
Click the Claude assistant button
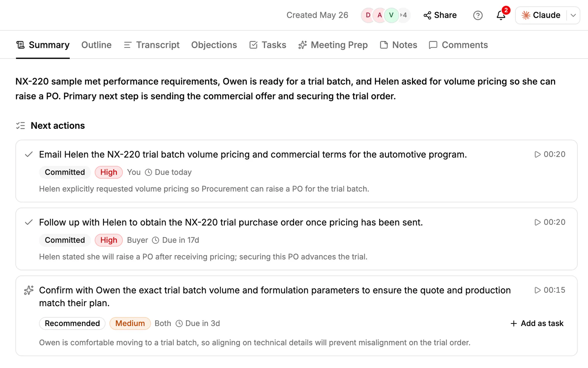pyautogui.click(x=541, y=15)
